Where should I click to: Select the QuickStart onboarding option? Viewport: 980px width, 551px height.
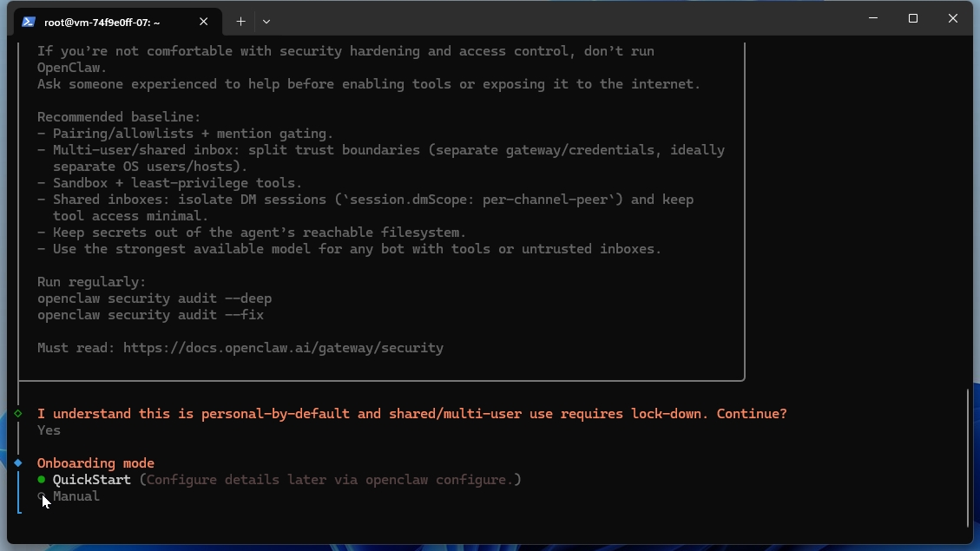tap(91, 479)
